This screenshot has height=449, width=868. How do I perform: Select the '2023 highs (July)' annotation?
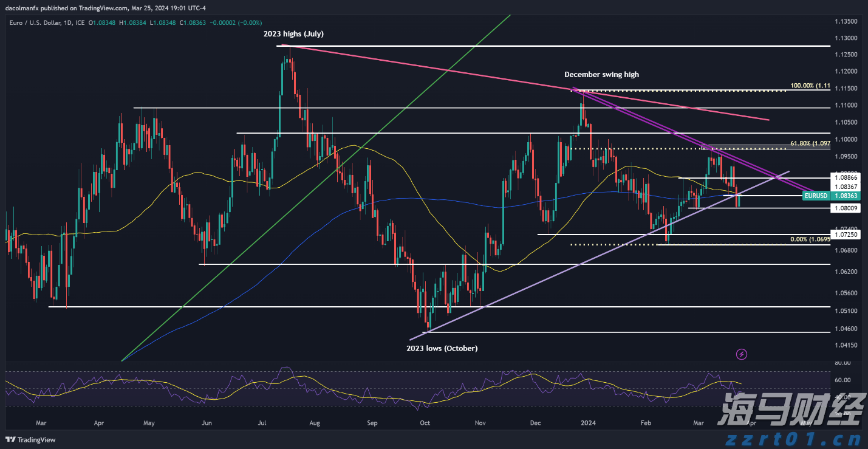tap(293, 34)
